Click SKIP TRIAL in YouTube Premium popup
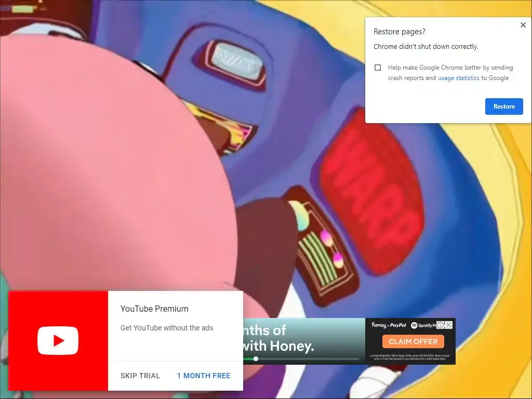This screenshot has width=532, height=399. pyautogui.click(x=140, y=376)
